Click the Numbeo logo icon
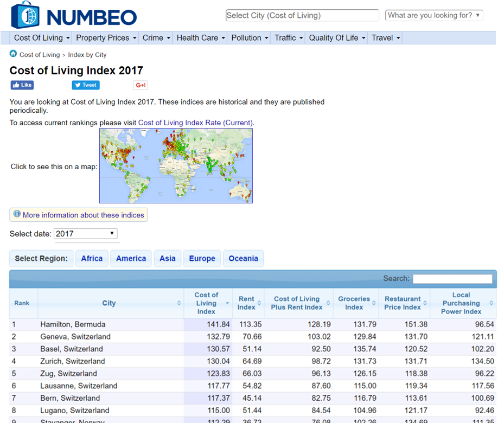 tap(25, 15)
